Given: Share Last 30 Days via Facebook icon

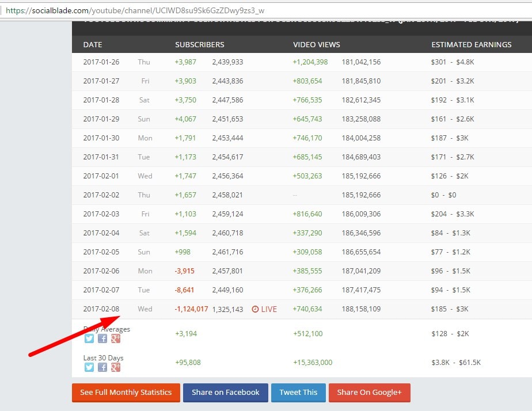Looking at the screenshot, I should tap(102, 367).
